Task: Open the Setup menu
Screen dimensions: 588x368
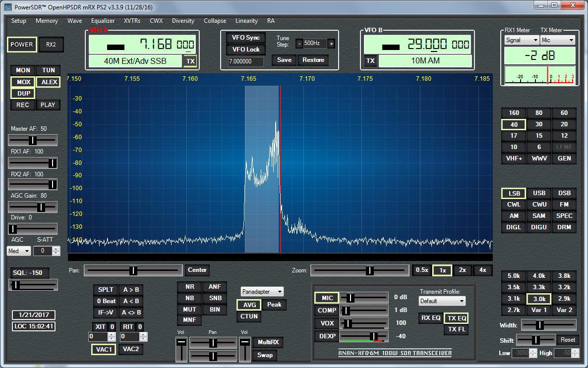Action: coord(19,21)
